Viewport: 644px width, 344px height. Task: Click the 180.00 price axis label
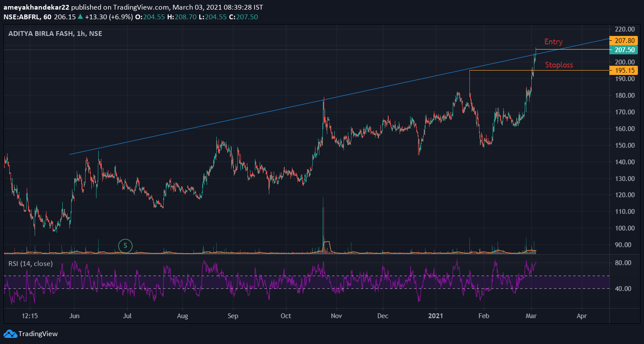click(625, 96)
